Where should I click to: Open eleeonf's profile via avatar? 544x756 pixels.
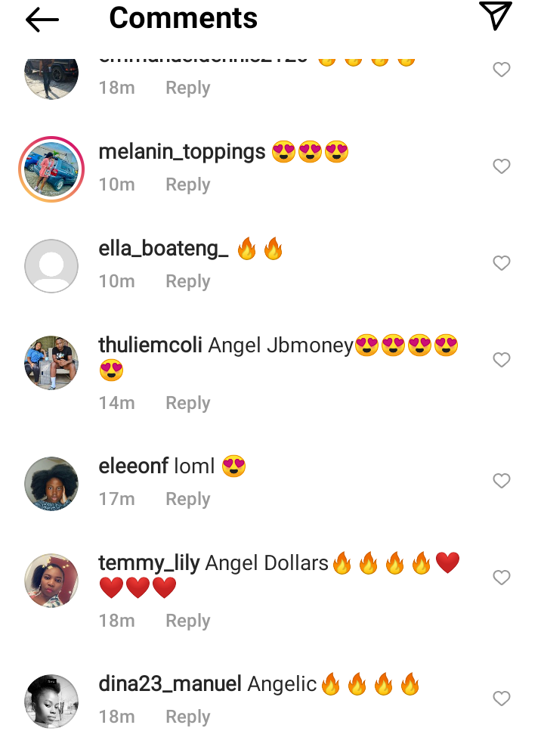coord(51,484)
